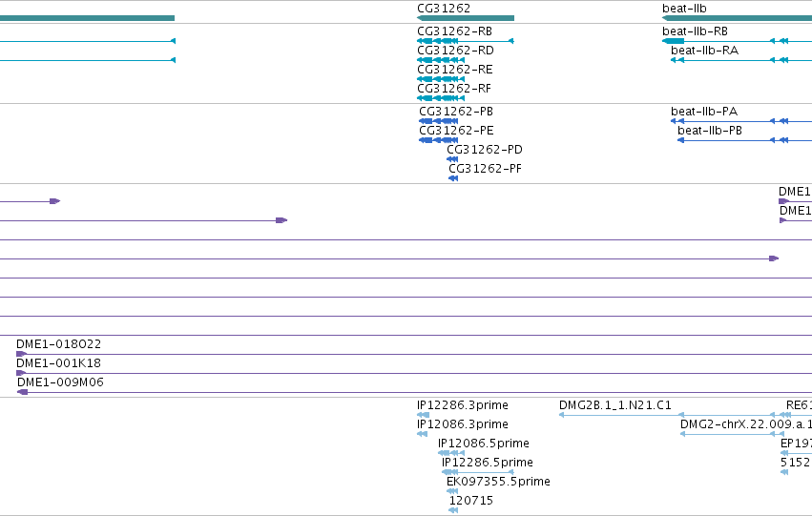Select the beat-IIb-PA protein label
Screen dimensions: 812x516
pos(704,112)
